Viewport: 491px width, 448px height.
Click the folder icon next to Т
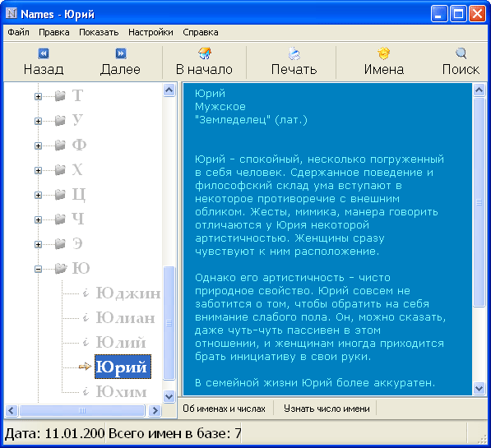pyautogui.click(x=60, y=96)
